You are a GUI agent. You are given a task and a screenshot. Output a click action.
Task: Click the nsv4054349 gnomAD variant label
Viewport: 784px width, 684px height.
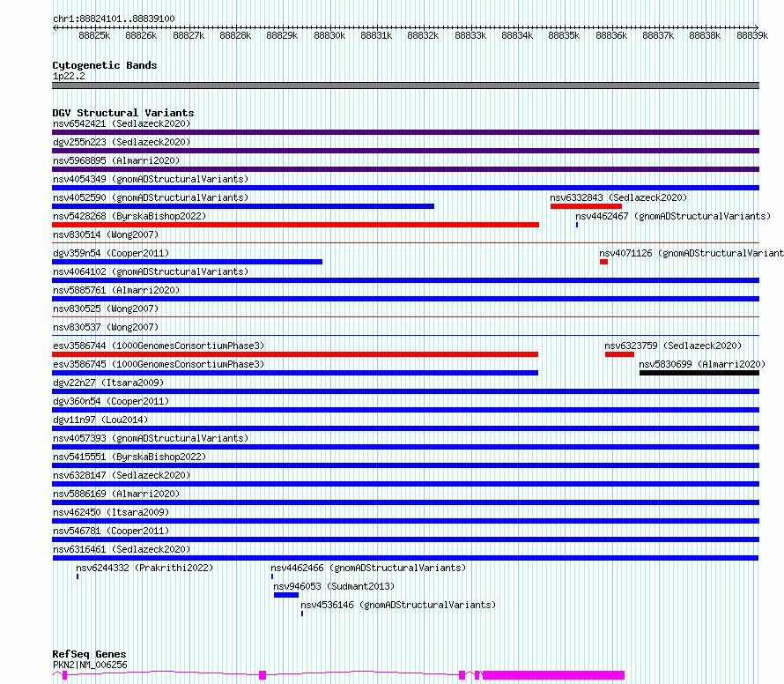click(x=151, y=179)
